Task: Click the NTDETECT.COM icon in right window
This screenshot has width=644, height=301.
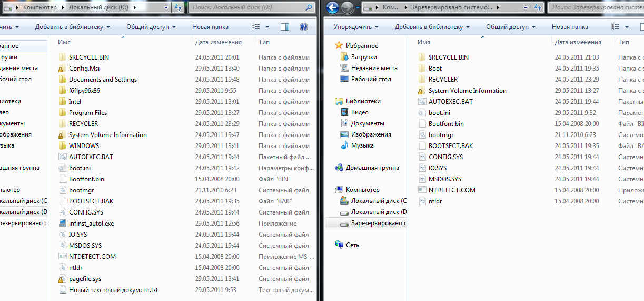Action: pos(422,190)
